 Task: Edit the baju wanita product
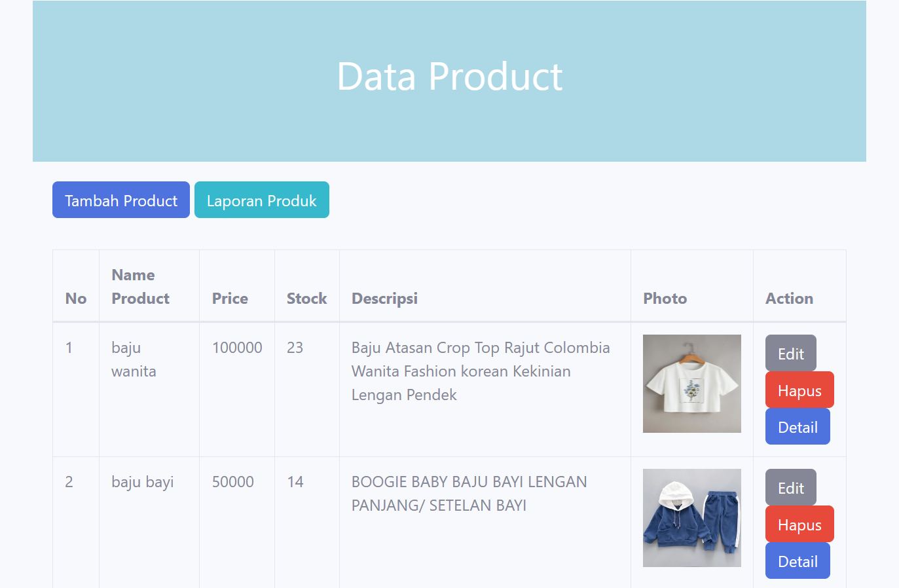(790, 354)
